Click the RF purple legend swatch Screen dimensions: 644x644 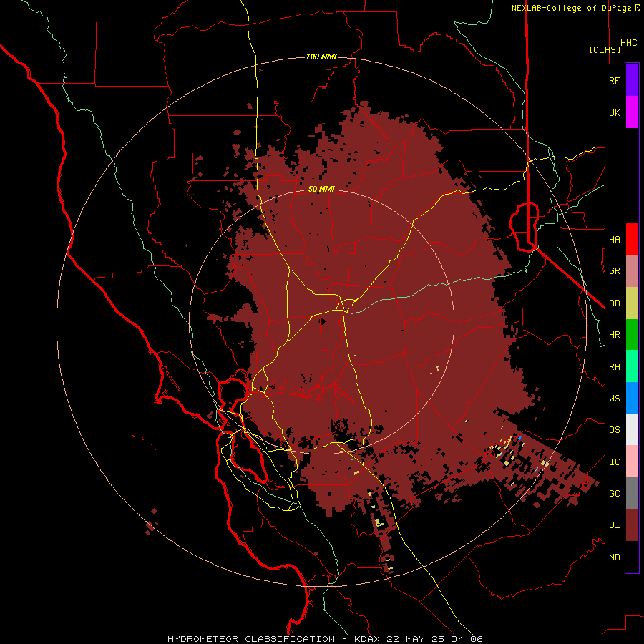632,80
